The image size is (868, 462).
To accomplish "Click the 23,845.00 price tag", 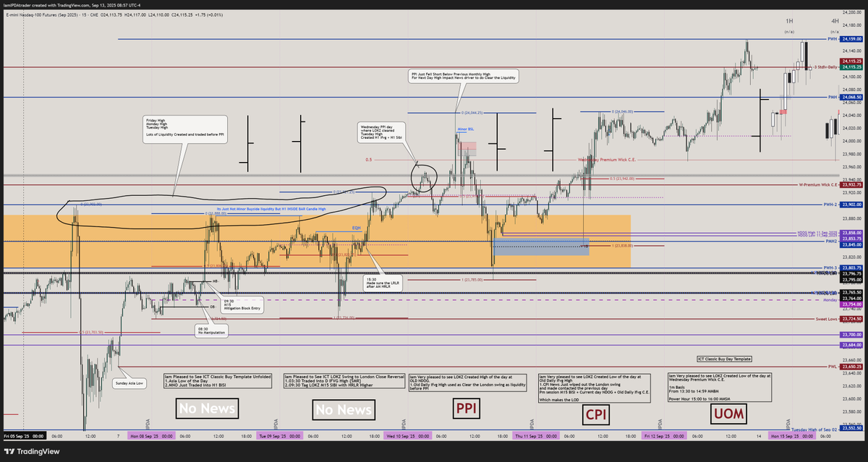I will coord(851,244).
